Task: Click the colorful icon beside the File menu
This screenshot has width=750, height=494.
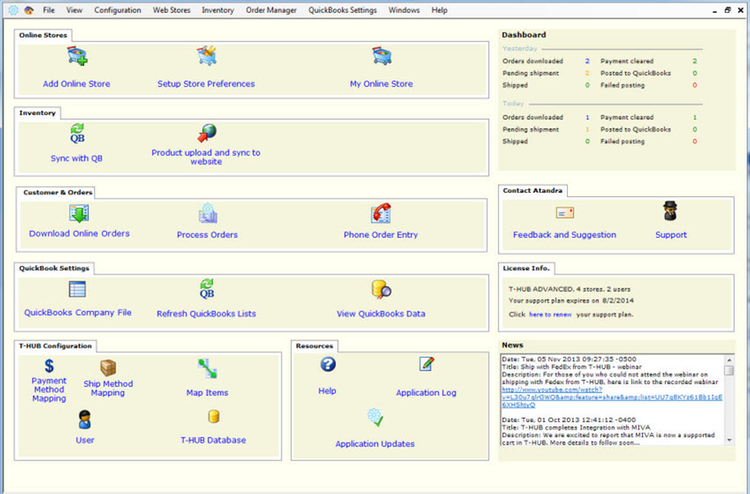Action: pyautogui.click(x=29, y=10)
